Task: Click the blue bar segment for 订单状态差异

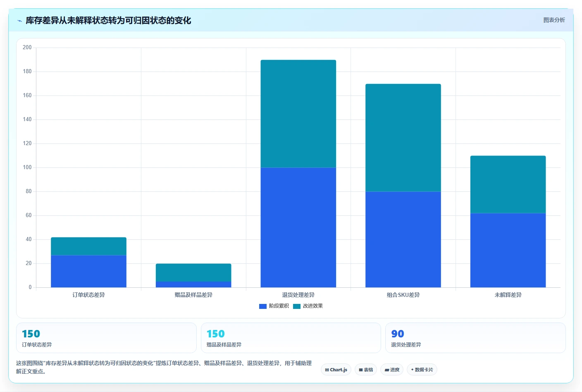Action: click(88, 271)
